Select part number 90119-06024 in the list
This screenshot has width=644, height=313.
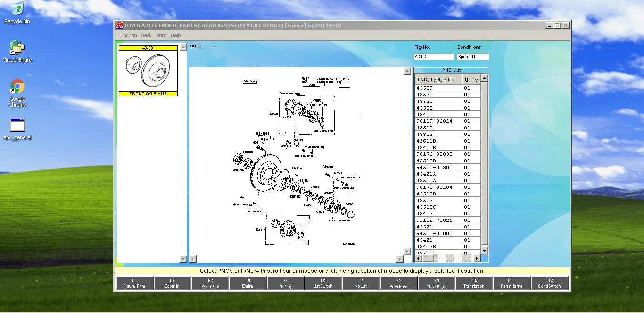[438, 121]
